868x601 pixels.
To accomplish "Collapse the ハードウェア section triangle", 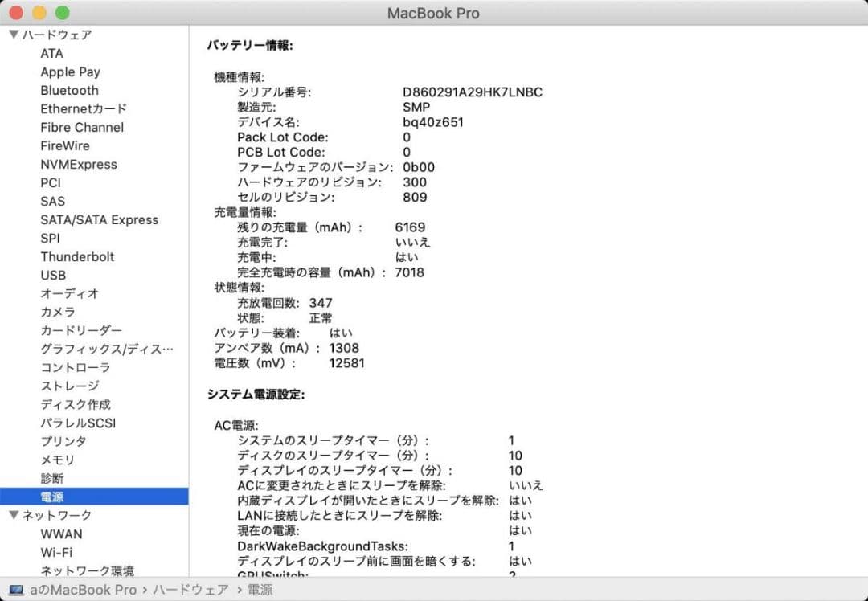I will point(13,34).
